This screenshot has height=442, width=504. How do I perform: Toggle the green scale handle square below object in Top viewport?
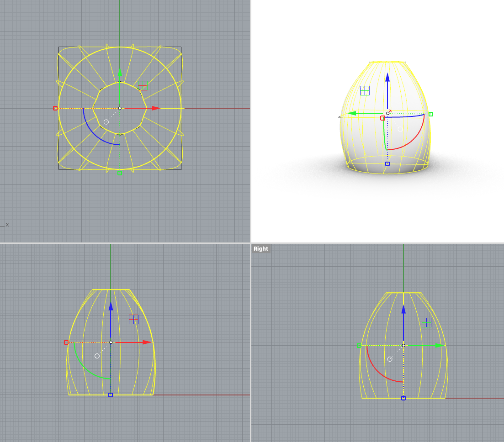120,174
